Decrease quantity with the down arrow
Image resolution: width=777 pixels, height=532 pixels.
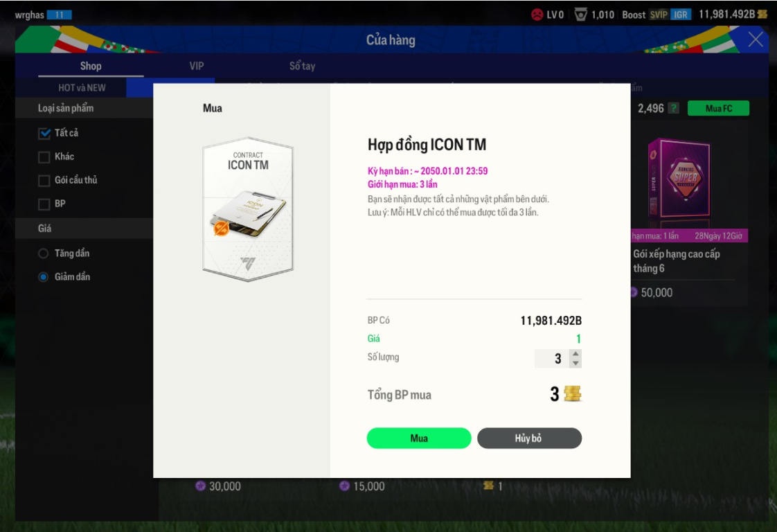click(575, 363)
